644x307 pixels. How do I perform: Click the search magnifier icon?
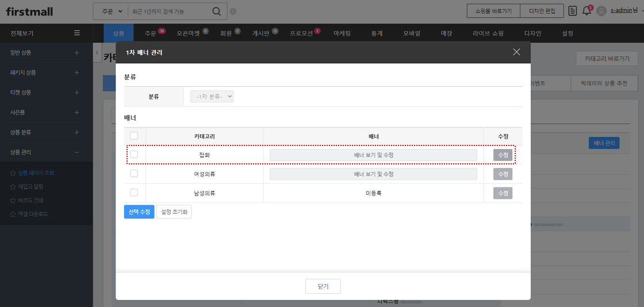click(x=216, y=11)
